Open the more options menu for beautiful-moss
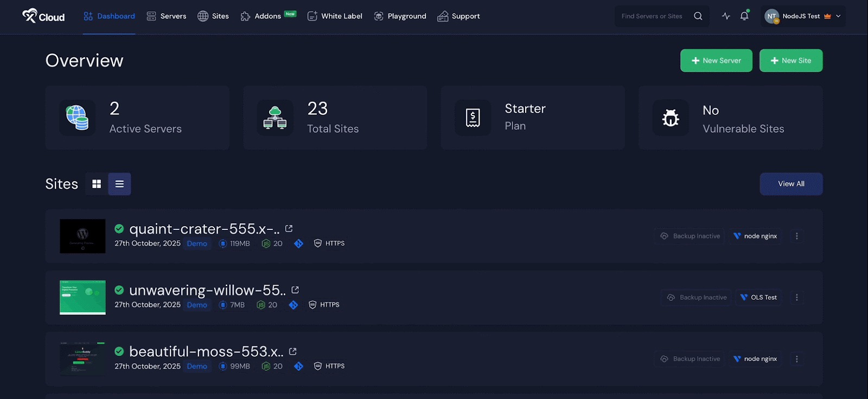Screen dimensions: 868x399 pos(797,358)
